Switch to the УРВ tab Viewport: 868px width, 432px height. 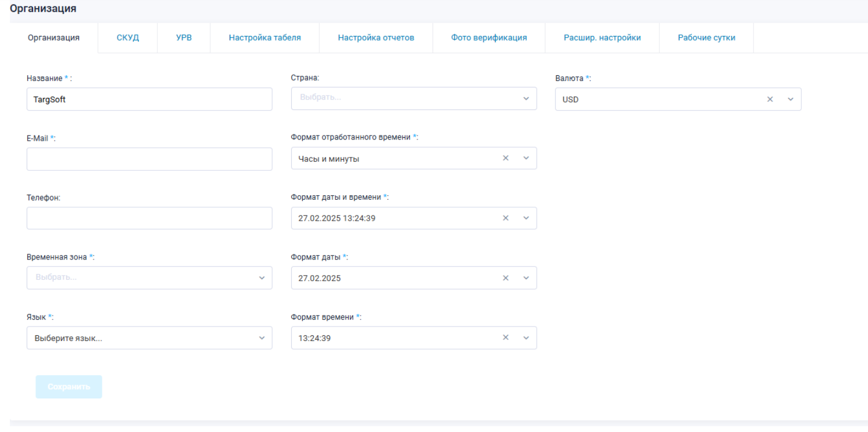[x=184, y=38]
